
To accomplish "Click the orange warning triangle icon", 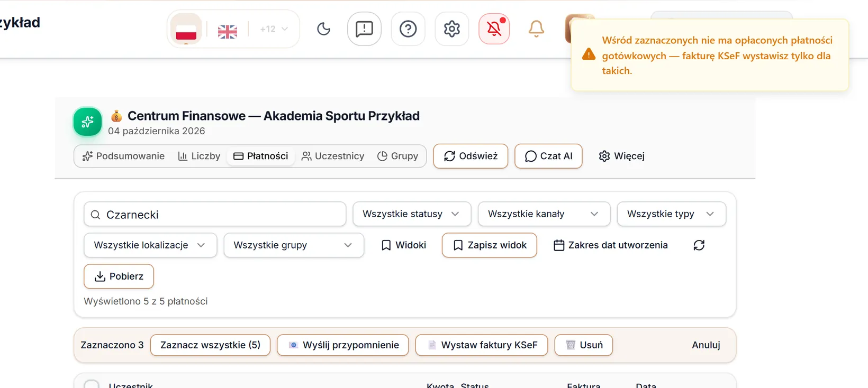I will click(589, 54).
